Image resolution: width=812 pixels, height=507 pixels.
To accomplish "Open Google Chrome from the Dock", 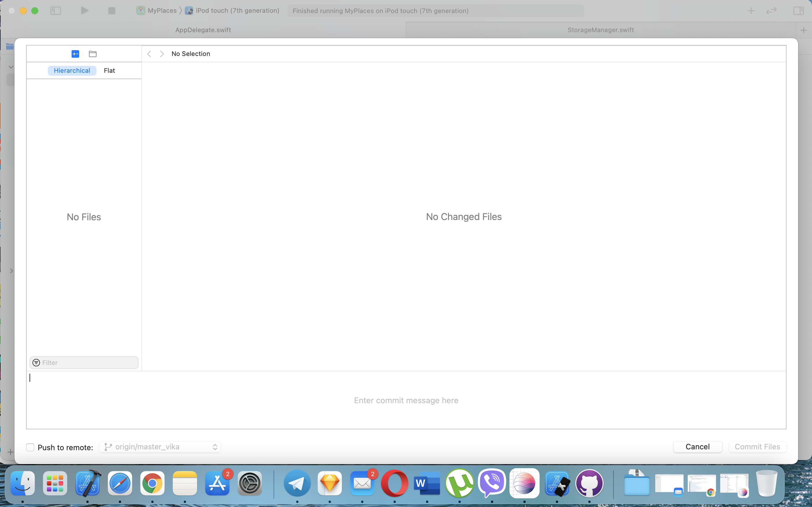I will point(152,483).
